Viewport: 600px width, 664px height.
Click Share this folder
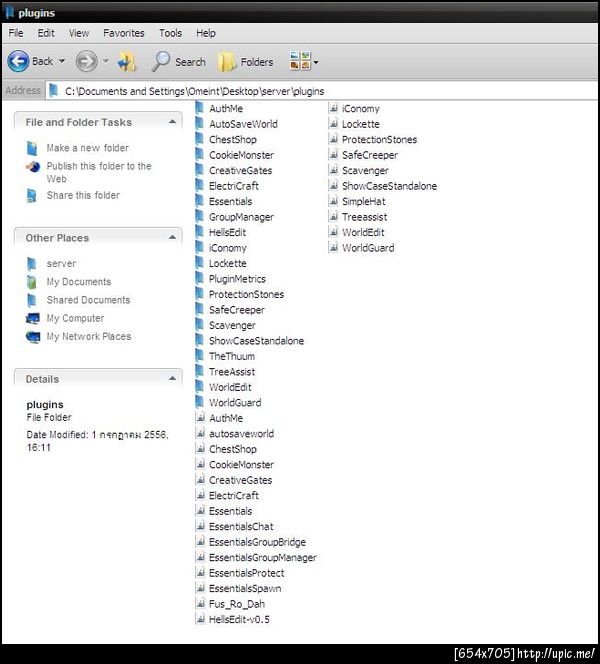coord(83,195)
